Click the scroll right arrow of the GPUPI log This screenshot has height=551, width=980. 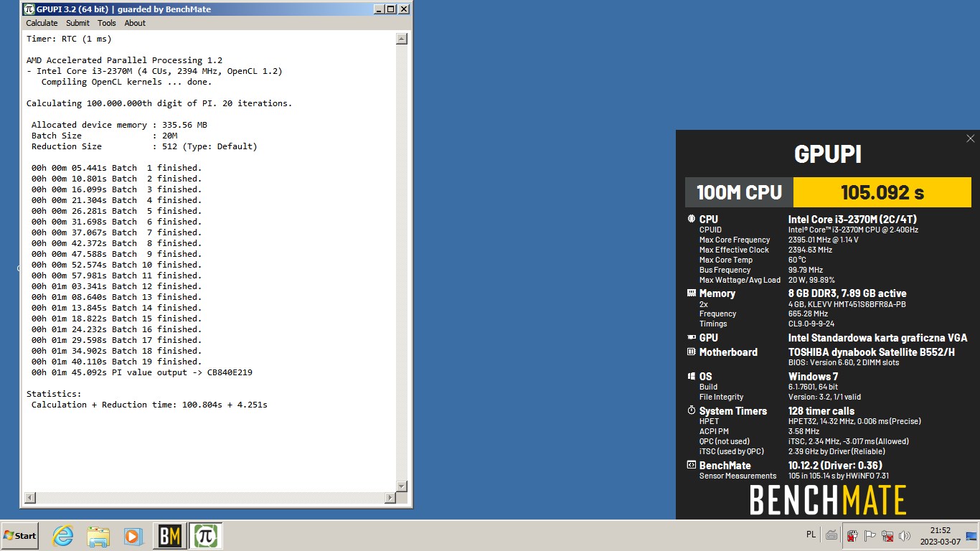(x=390, y=497)
